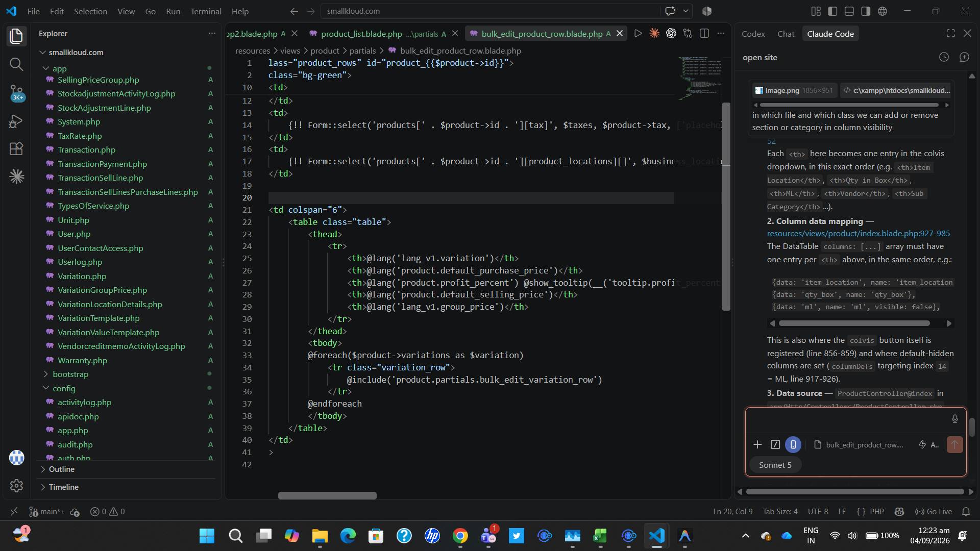
Task: Expand the Outline section
Action: [x=61, y=469]
